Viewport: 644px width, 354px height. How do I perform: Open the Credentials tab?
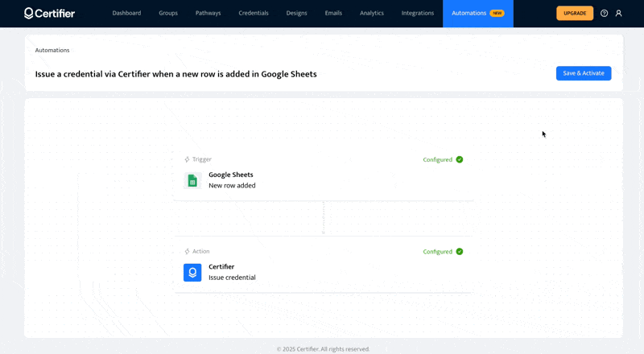tap(254, 13)
